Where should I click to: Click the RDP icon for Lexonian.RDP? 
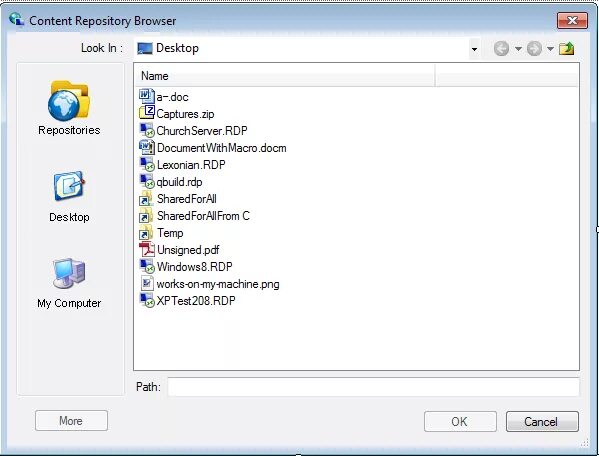coord(147,164)
